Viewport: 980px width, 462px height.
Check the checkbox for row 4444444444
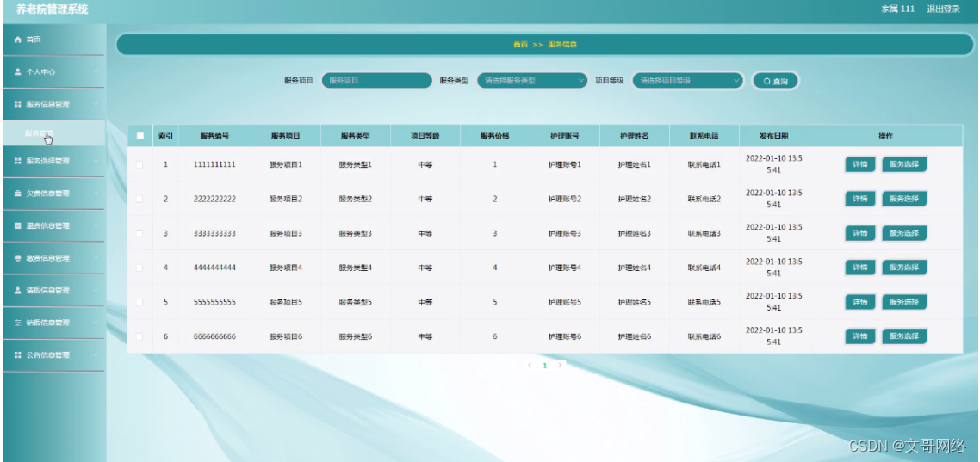[x=140, y=268]
